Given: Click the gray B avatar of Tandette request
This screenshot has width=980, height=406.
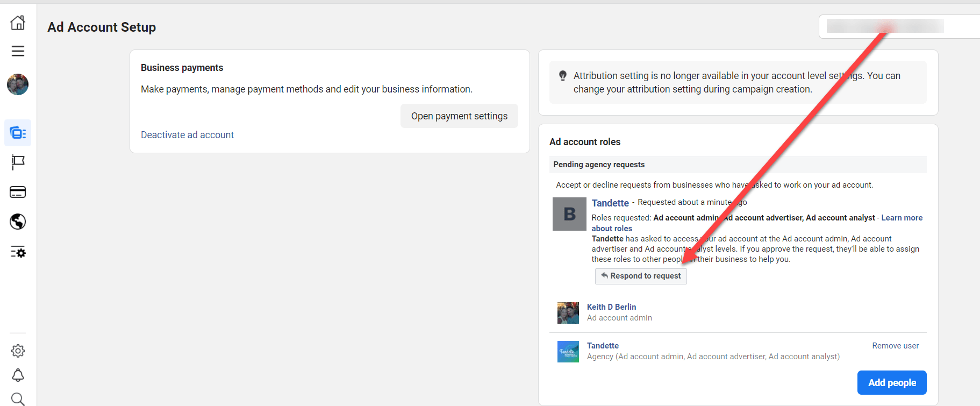Looking at the screenshot, I should 569,214.
